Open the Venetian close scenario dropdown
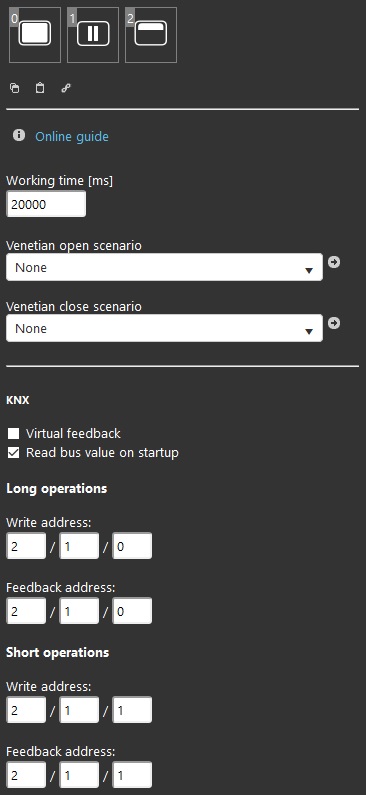 164,328
